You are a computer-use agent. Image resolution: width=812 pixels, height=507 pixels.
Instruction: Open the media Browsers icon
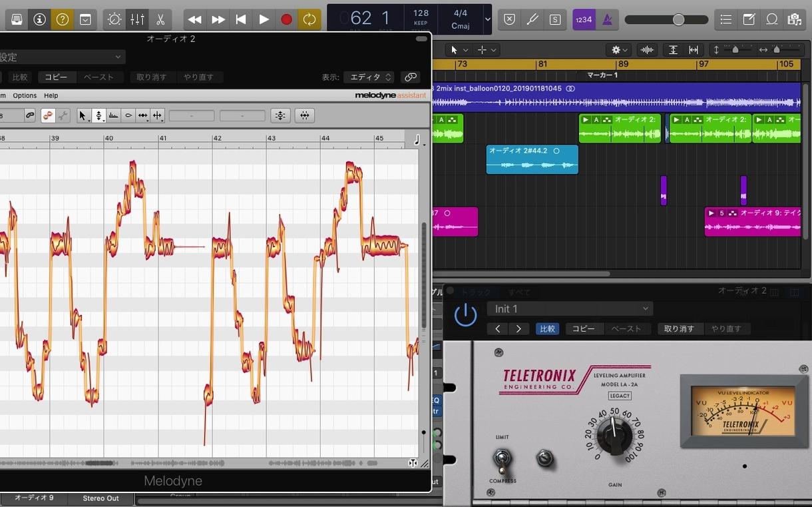point(793,19)
